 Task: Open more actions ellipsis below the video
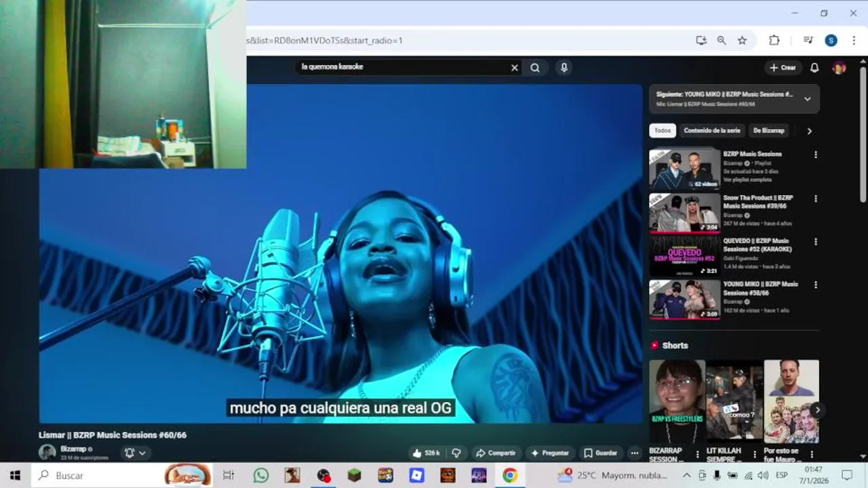[634, 453]
